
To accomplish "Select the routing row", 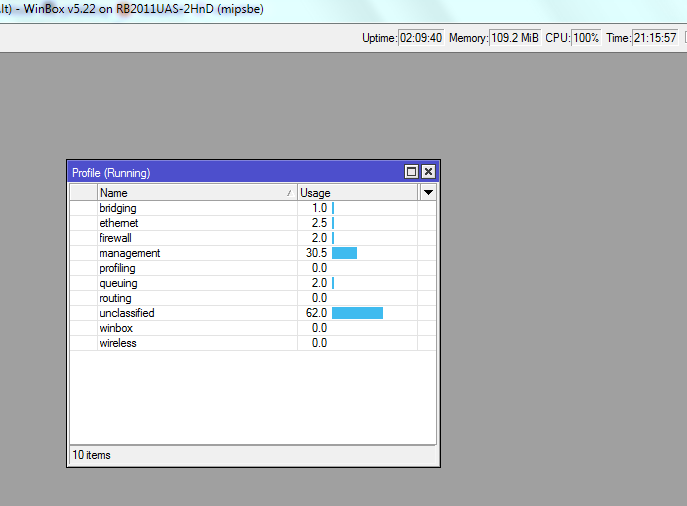I will pyautogui.click(x=253, y=298).
